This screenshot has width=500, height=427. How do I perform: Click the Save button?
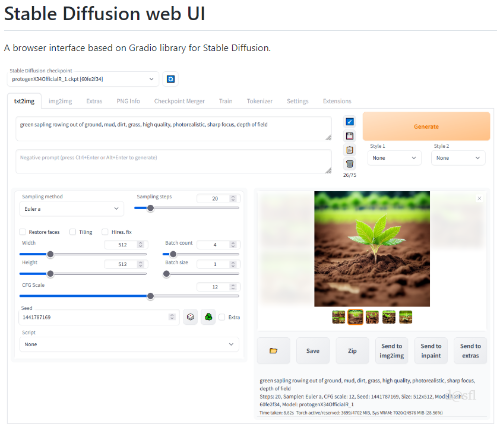[313, 351]
